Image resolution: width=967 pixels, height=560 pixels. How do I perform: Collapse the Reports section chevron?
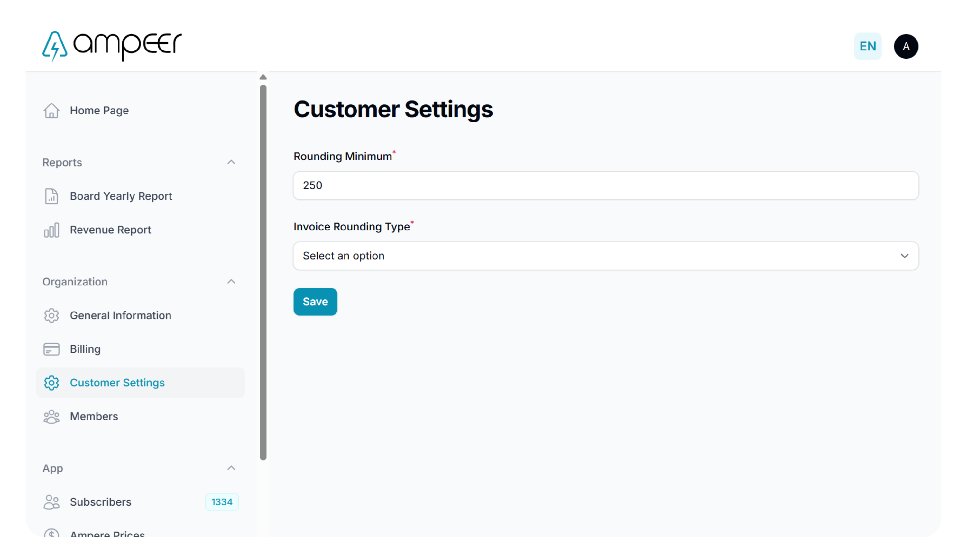pyautogui.click(x=231, y=162)
